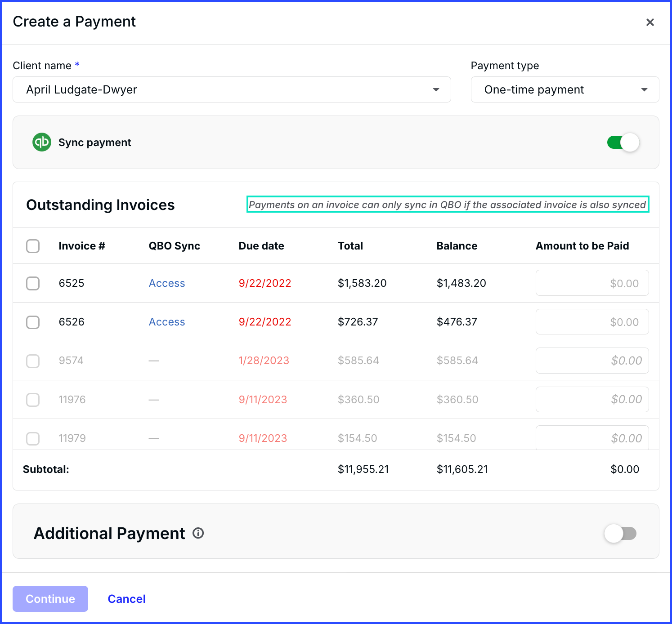Image resolution: width=672 pixels, height=624 pixels.
Task: Enable the Additional Payment toggle
Action: click(620, 534)
